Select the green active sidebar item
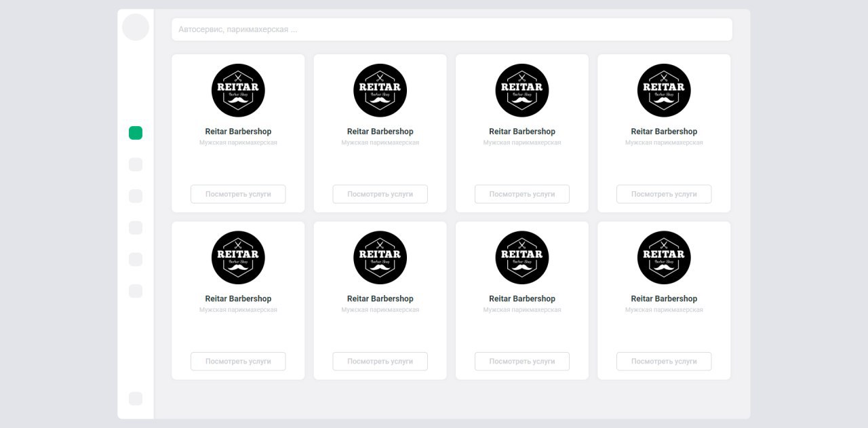This screenshot has width=868, height=428. pyautogui.click(x=136, y=133)
